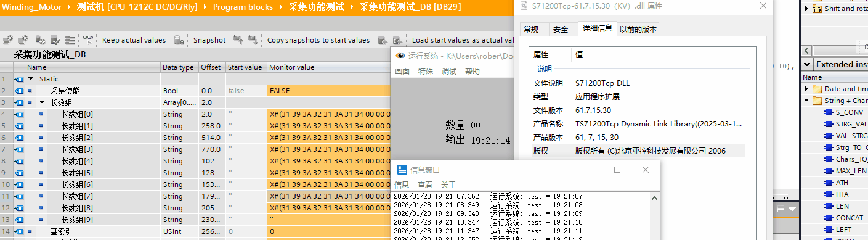Collapse the 长数组 array node
The width and height of the screenshot is (868, 240).
42,102
